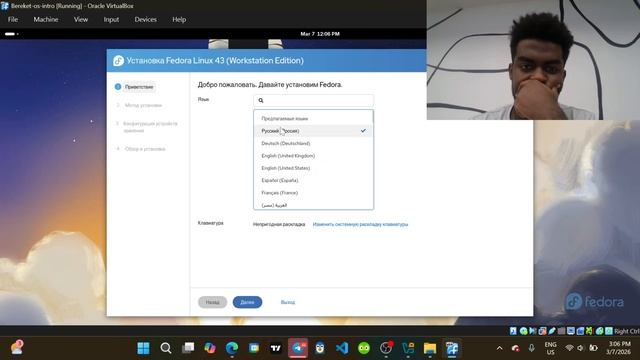Click Fedora logo in installer title bar
Viewport: 640px width, 360px height.
[118, 60]
